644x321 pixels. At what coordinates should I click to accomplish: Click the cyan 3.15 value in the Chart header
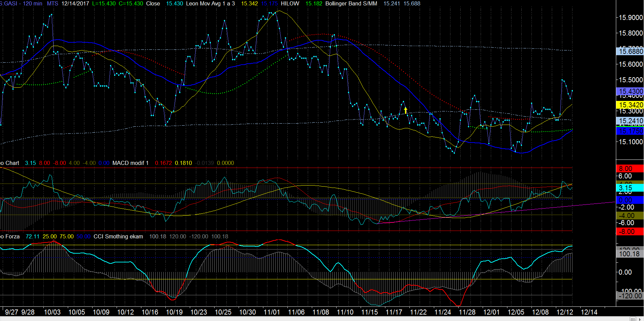pos(31,163)
